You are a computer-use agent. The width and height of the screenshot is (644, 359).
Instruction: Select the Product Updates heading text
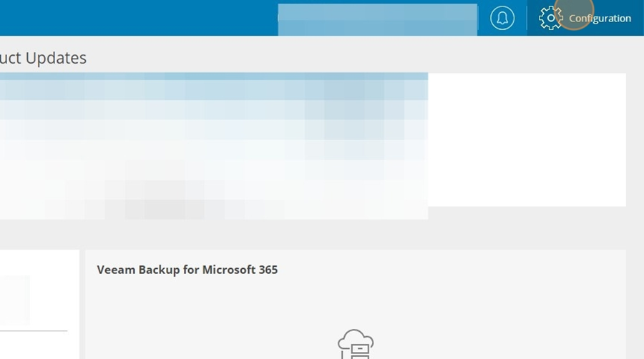tap(43, 58)
